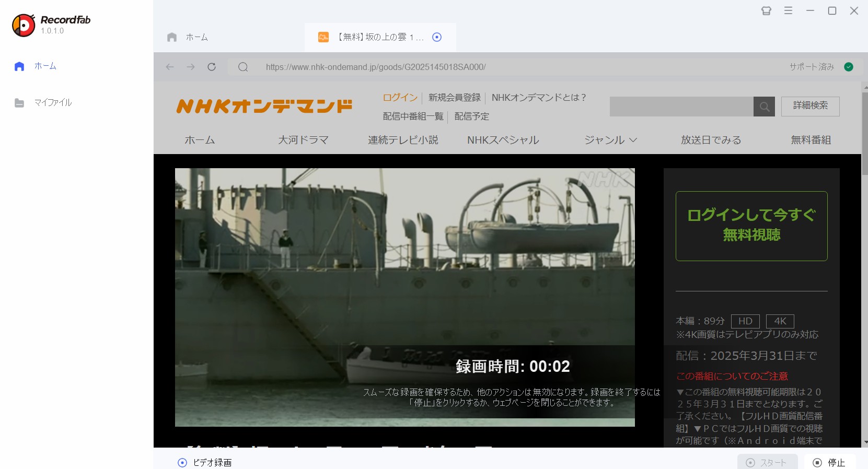Open マイファイル in the sidebar

(x=43, y=103)
